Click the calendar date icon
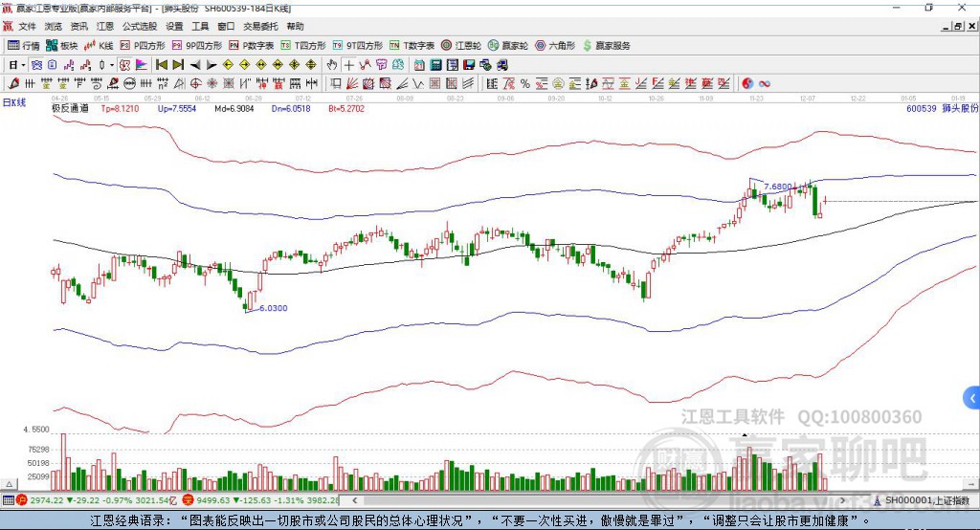This screenshot has height=530, width=980. tap(419, 65)
